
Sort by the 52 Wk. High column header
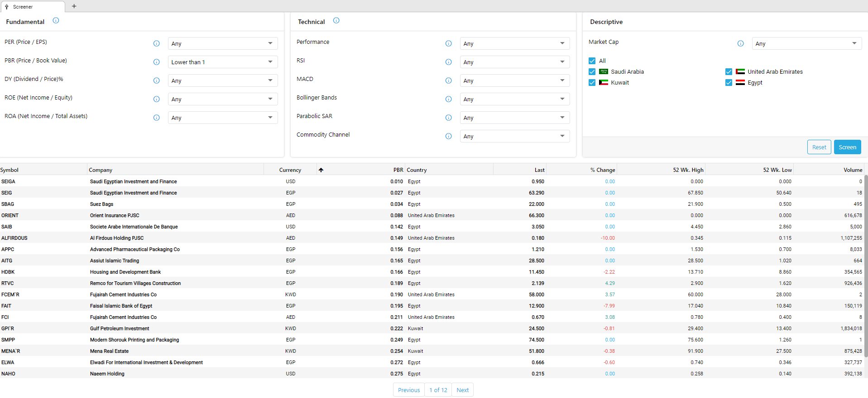pyautogui.click(x=661, y=170)
